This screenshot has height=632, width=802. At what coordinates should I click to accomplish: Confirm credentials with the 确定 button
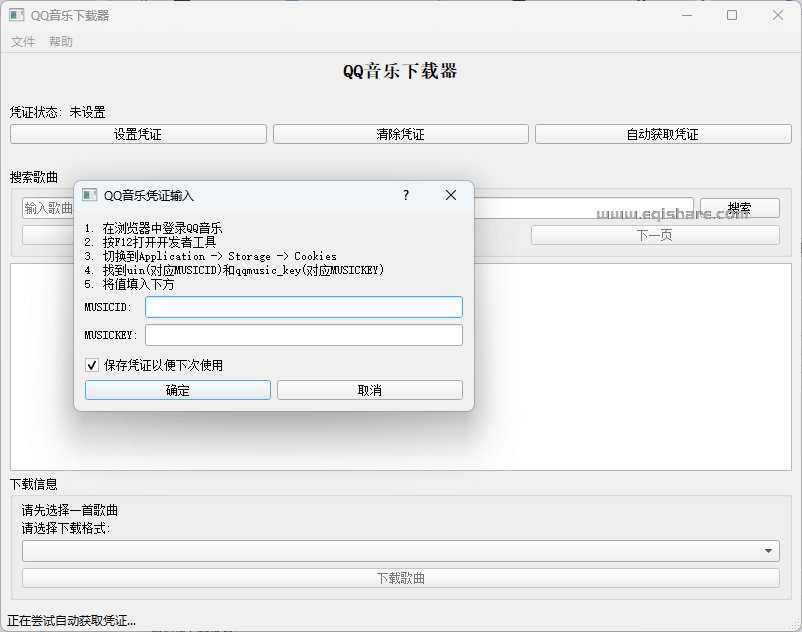177,389
